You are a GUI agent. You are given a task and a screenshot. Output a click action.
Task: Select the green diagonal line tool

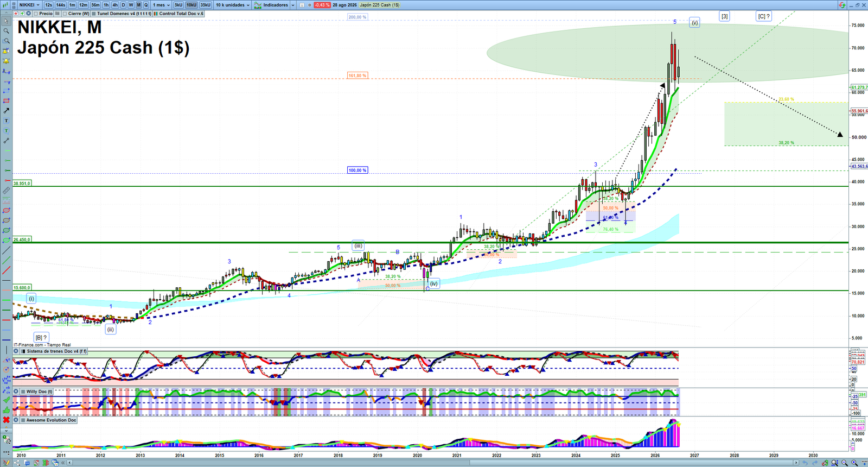click(7, 260)
